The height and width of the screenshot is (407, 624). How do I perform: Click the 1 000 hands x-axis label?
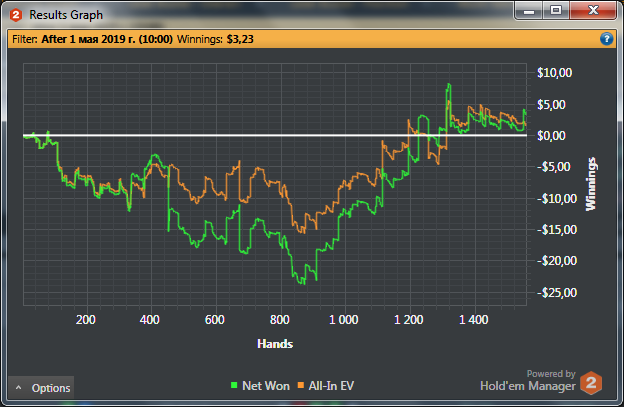(x=343, y=319)
